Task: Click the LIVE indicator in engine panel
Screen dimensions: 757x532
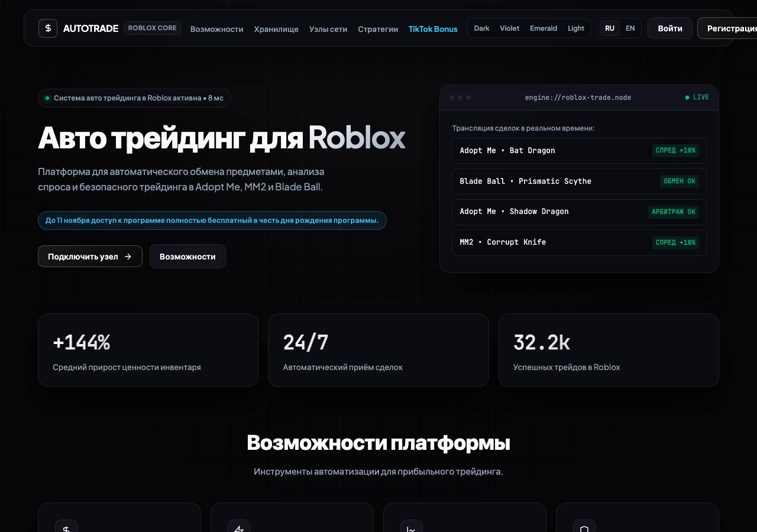Action: pos(697,97)
